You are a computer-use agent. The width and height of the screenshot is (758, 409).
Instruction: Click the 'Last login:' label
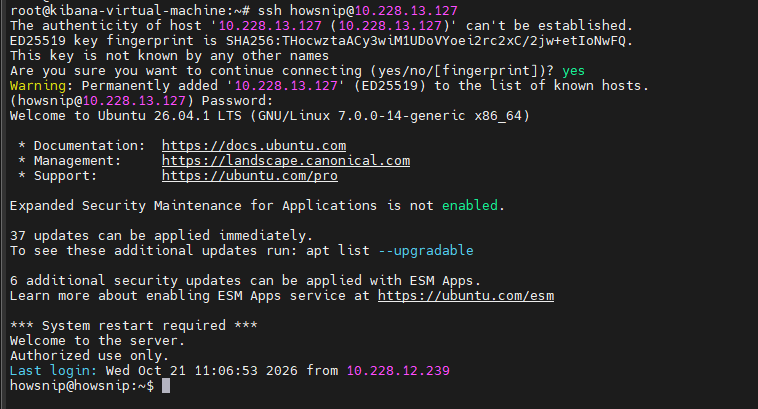point(53,370)
